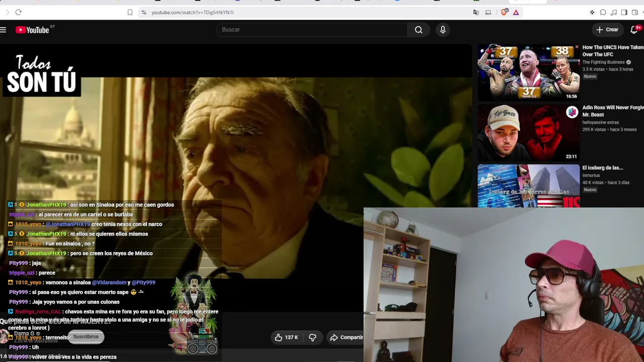Click the Nuevo badge under The Fighting Business

(x=590, y=76)
